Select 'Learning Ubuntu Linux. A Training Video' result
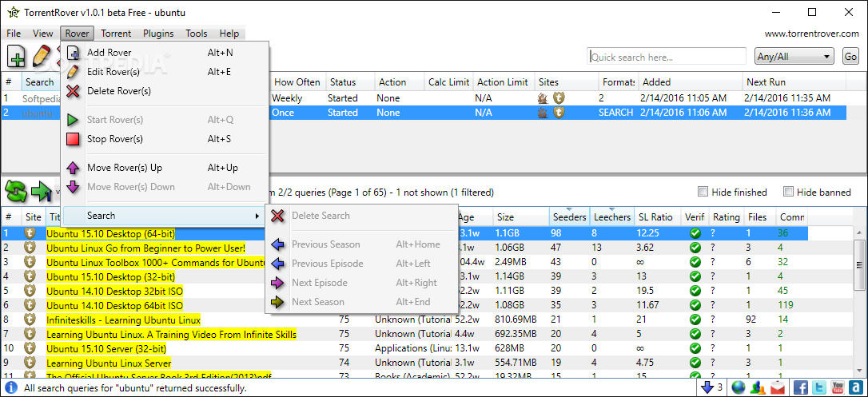This screenshot has width=868, height=397. (172, 334)
